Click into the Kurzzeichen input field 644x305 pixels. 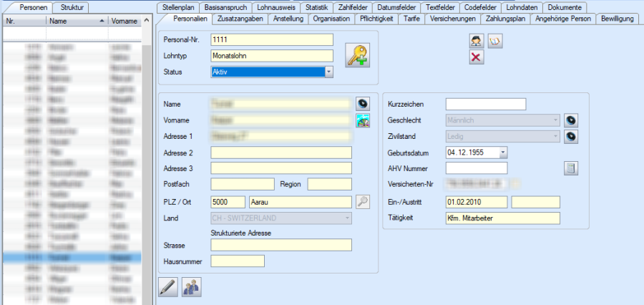[x=485, y=105]
